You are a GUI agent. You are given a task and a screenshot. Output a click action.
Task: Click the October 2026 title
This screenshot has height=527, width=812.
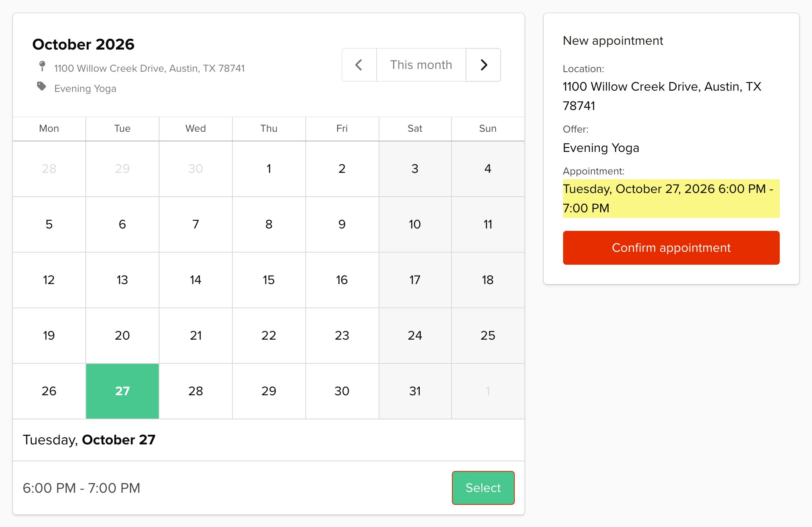click(83, 44)
